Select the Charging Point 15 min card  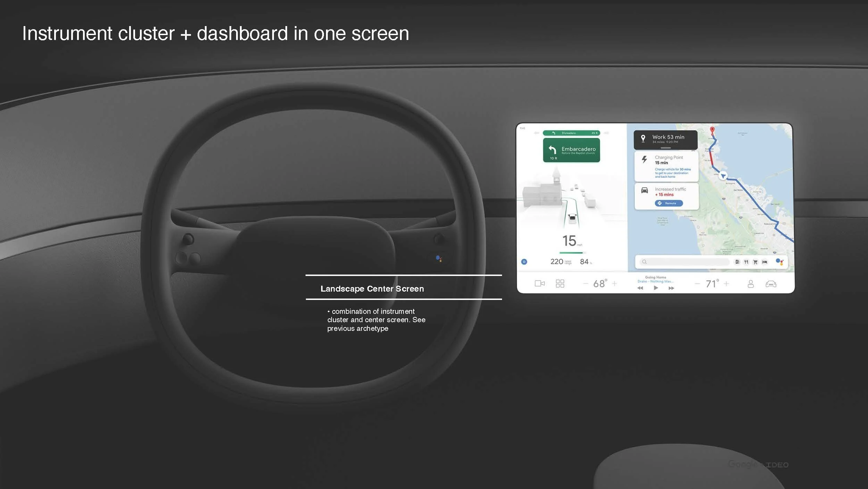(666, 166)
